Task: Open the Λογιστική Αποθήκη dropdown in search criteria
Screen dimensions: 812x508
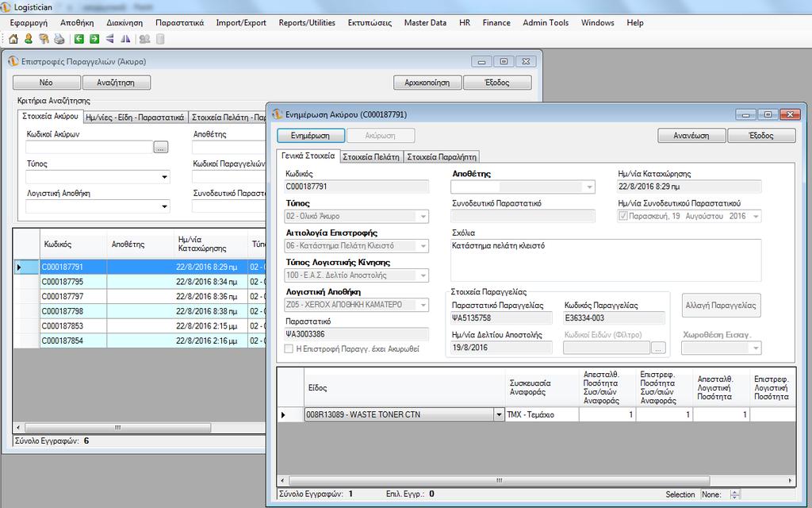Action: pyautogui.click(x=164, y=207)
